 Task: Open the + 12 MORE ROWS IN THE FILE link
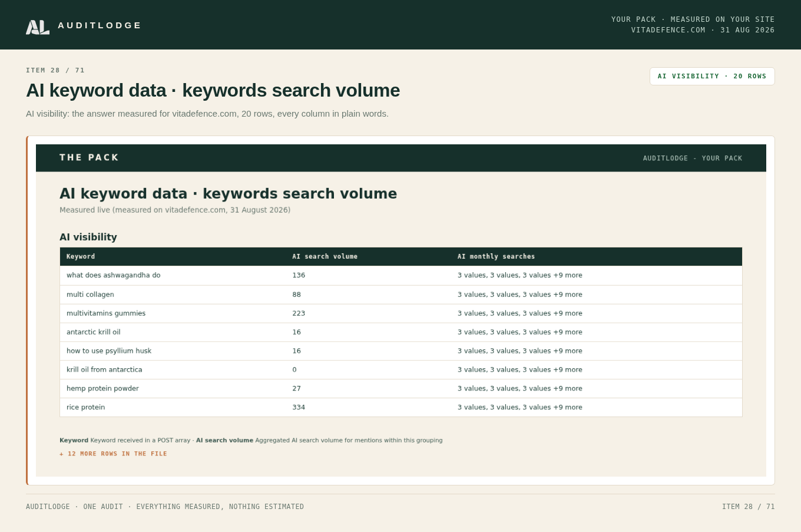(113, 454)
